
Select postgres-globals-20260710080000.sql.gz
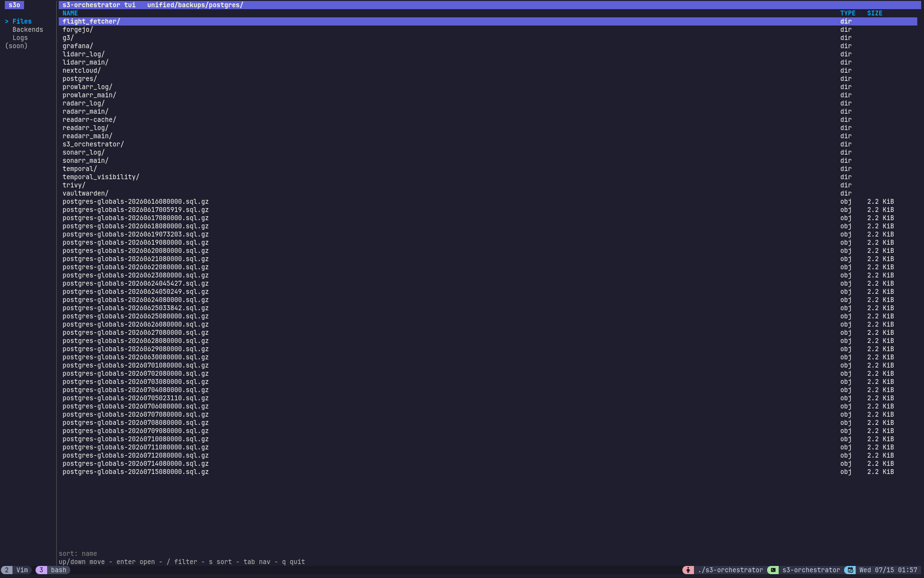coord(488,439)
